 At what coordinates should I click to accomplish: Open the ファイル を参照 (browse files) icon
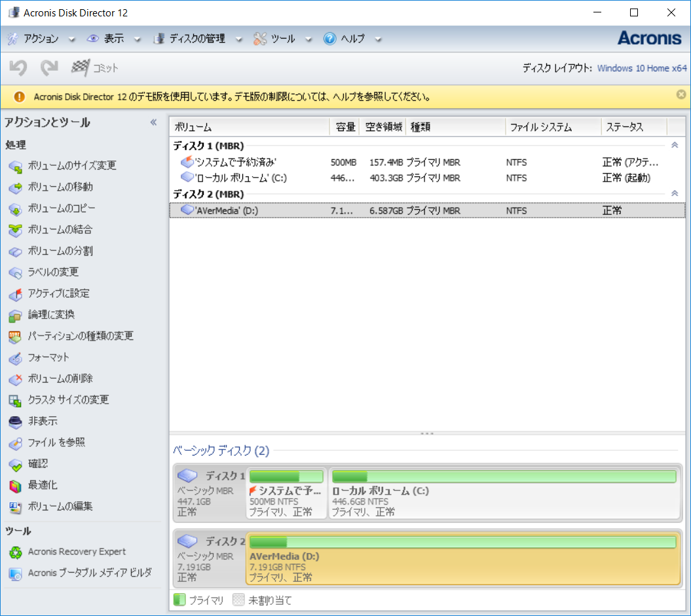(16, 443)
